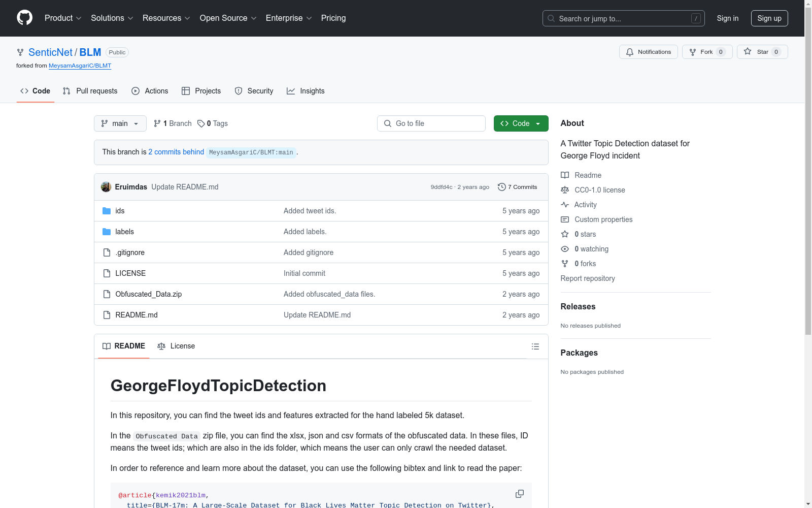Select the License tab in file viewer
The image size is (812, 508).
(176, 346)
